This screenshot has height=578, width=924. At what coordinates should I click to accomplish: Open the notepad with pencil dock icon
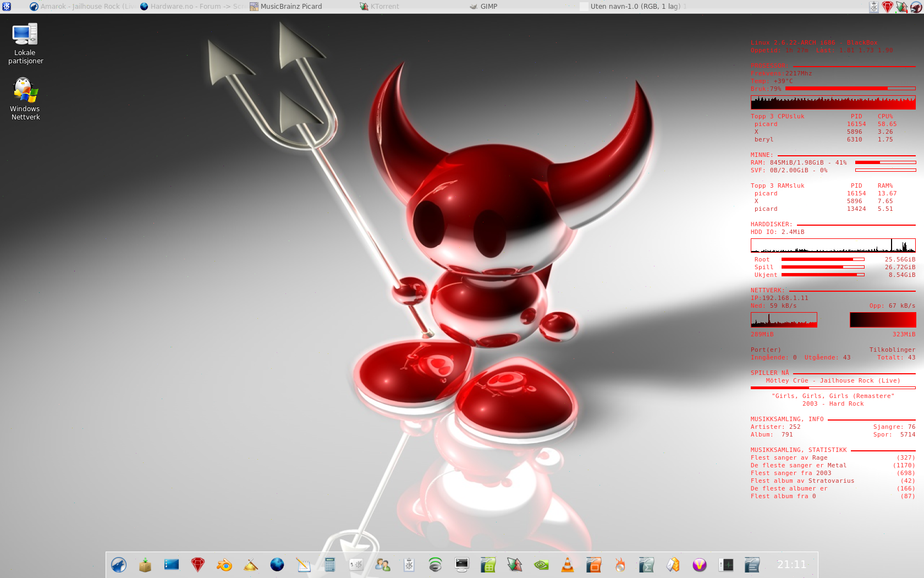click(x=304, y=565)
